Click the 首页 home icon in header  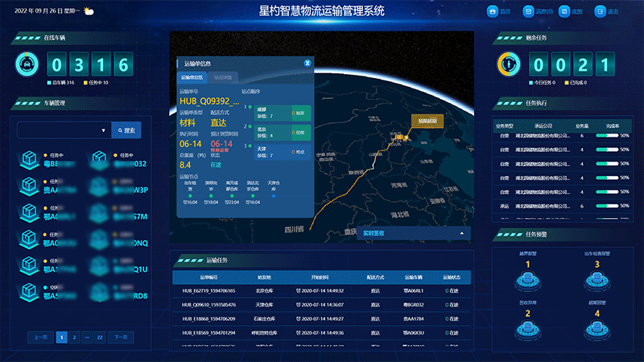coord(493,12)
